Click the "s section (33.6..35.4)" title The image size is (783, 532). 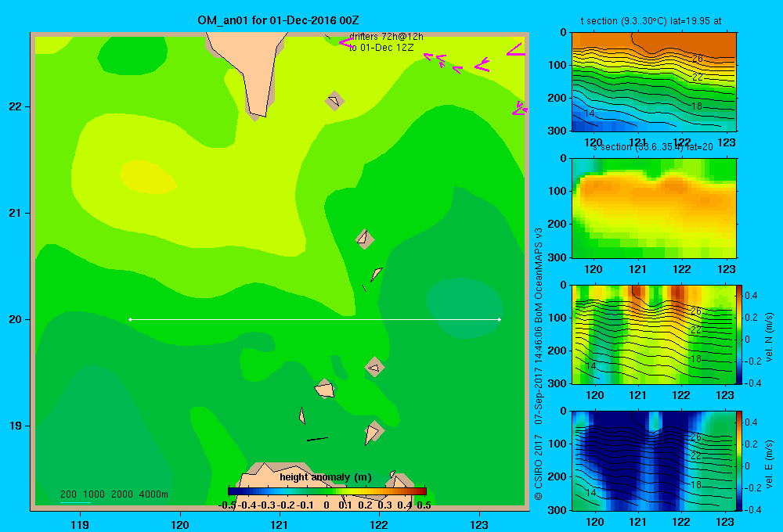637,147
